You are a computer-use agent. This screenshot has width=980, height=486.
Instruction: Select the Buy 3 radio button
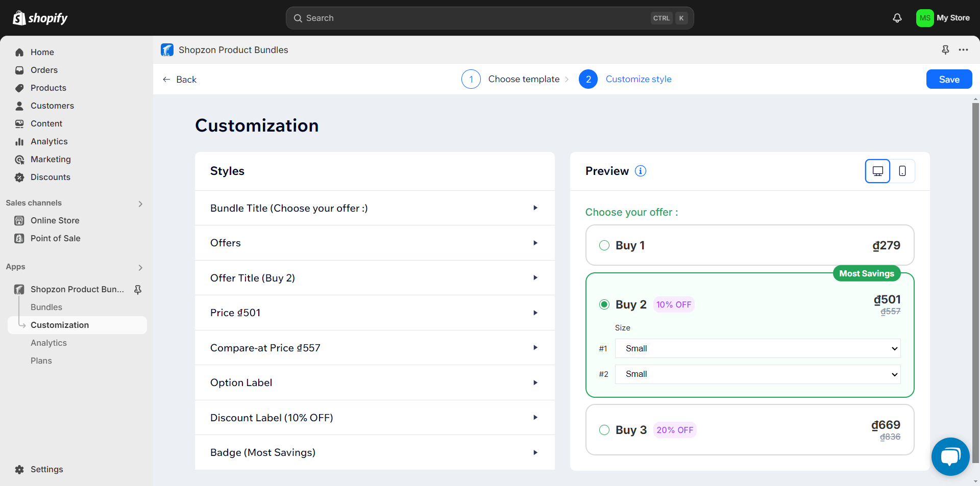point(604,430)
